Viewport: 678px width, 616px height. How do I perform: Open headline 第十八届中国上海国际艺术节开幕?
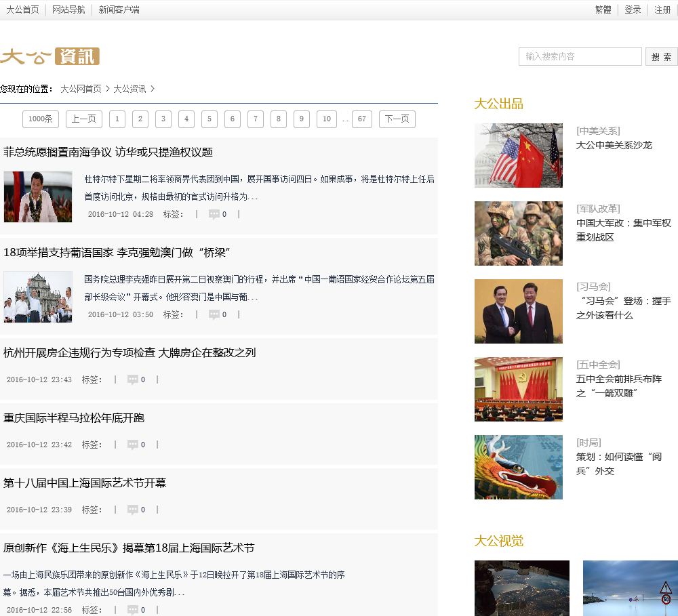85,483
